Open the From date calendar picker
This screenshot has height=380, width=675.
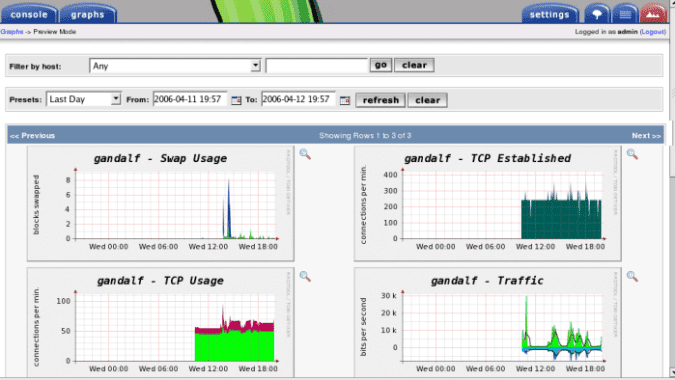point(236,100)
